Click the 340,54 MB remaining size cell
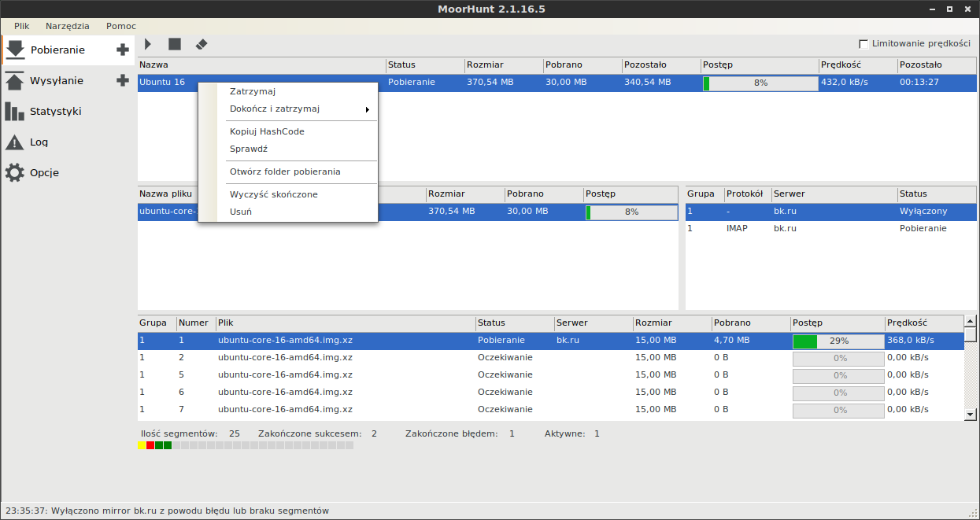980x520 pixels. click(x=648, y=82)
